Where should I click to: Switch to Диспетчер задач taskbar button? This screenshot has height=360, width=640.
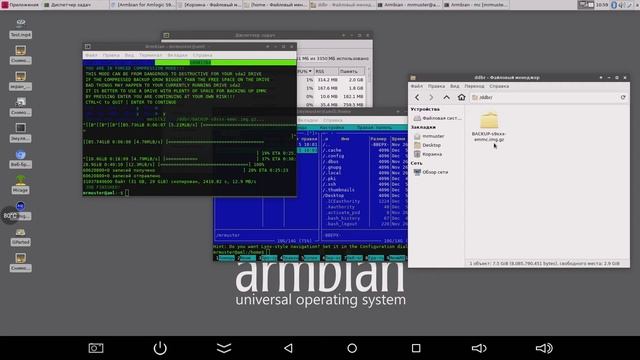(76, 5)
